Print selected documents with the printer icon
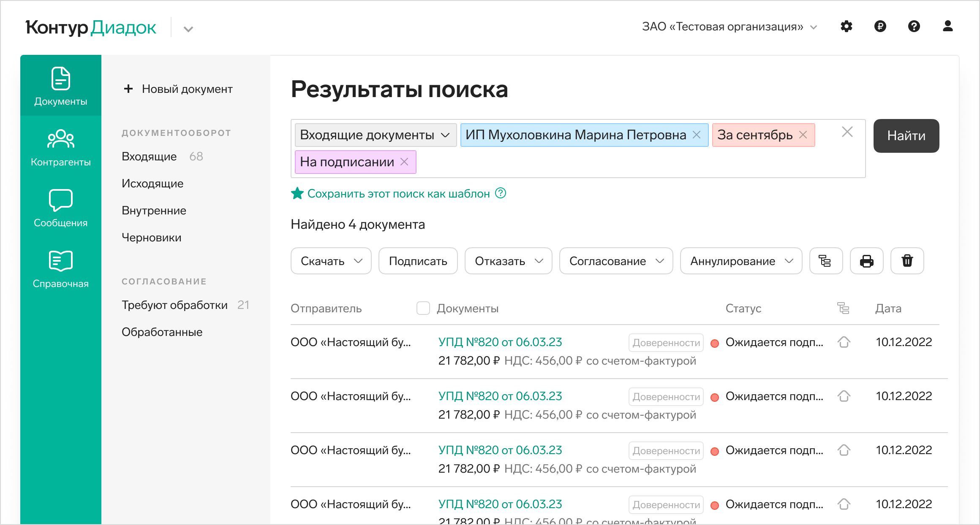 [866, 261]
